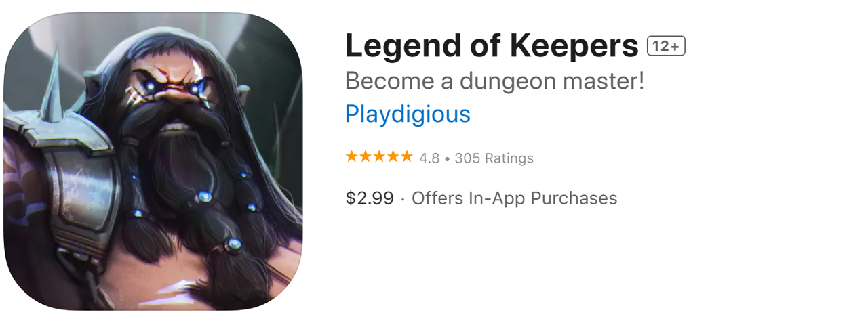Select the first orange rating star
Image resolution: width=868 pixels, height=323 pixels.
tap(352, 157)
